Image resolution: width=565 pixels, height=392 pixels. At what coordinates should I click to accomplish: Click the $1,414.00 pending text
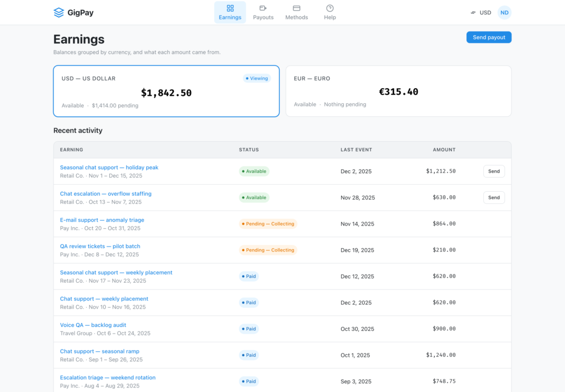(115, 105)
